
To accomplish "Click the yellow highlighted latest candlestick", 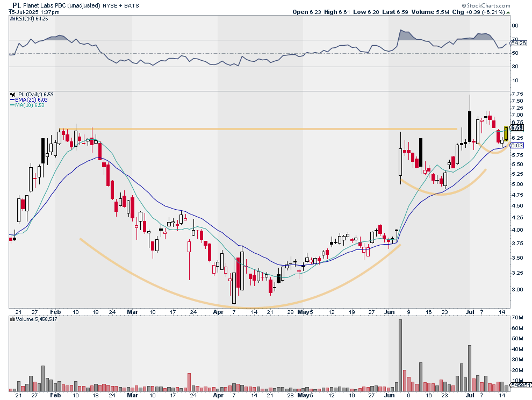I will point(506,134).
